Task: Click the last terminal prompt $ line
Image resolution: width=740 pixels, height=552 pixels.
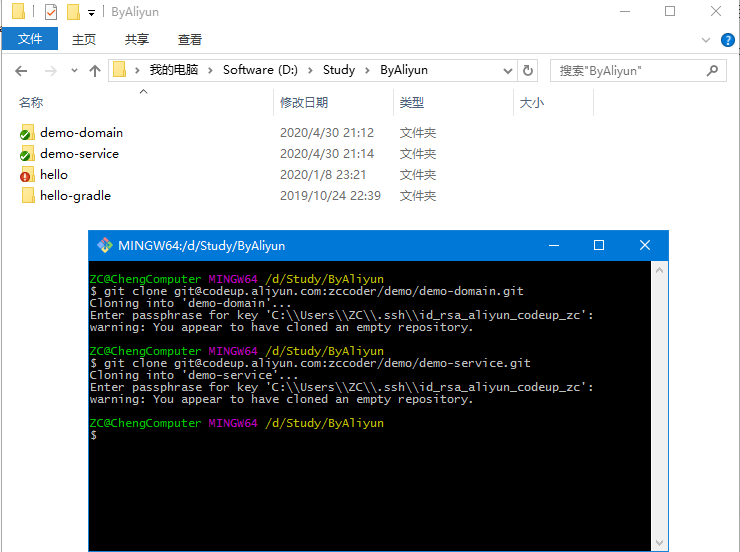Action: 93,435
